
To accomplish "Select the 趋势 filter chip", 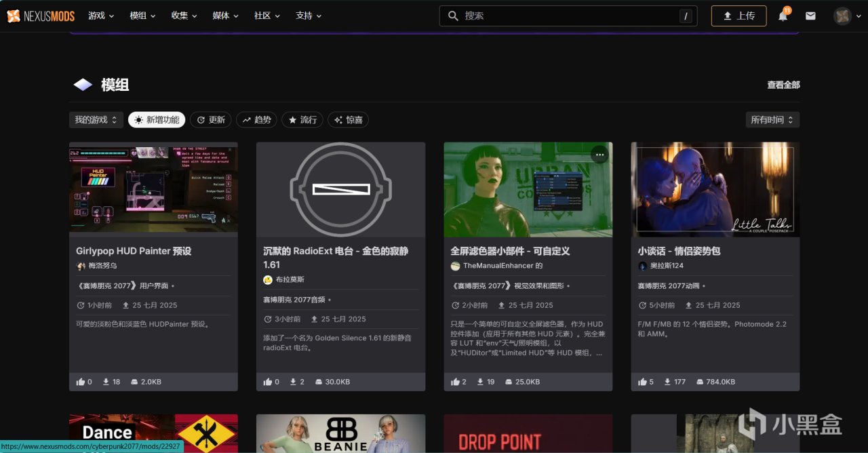I will [x=256, y=120].
